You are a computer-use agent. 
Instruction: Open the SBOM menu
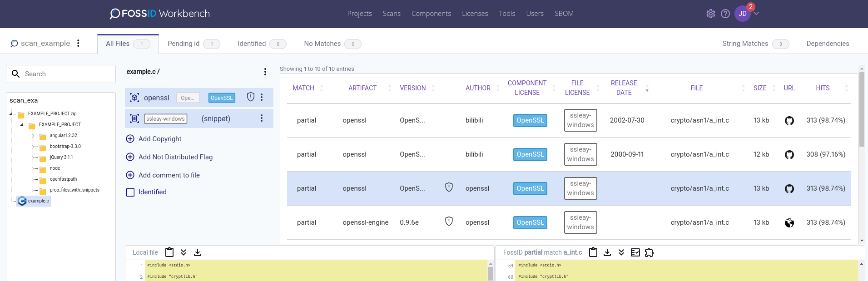click(x=564, y=14)
